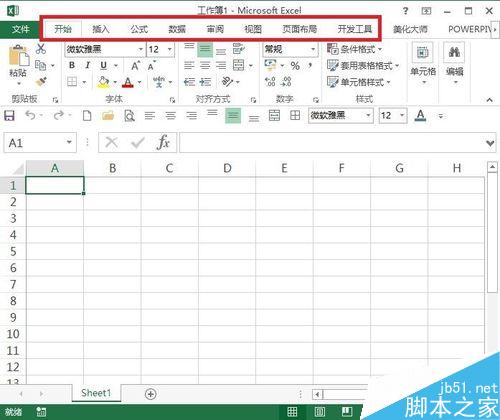This screenshot has height=420, width=500.
Task: Increase indent in the alignment group
Action: tap(205, 82)
